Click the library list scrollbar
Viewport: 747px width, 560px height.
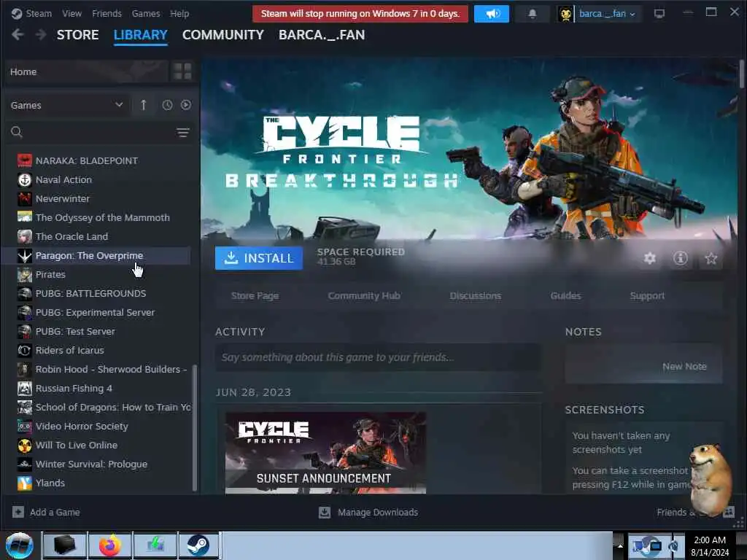coord(194,427)
